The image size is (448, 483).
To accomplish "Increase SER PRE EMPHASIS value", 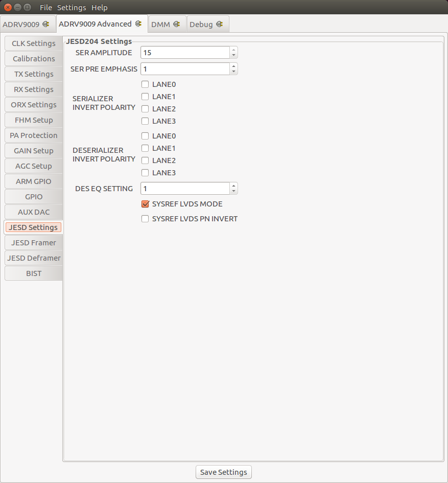I will coord(233,66).
